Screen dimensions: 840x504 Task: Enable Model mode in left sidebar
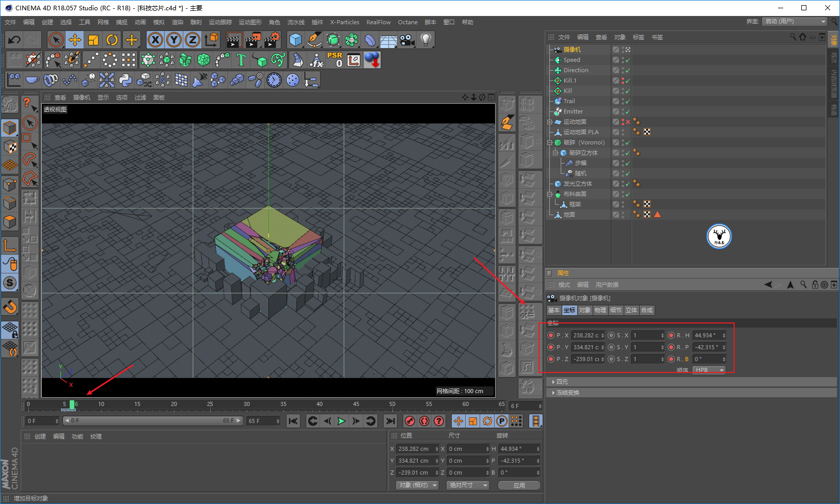(x=10, y=127)
